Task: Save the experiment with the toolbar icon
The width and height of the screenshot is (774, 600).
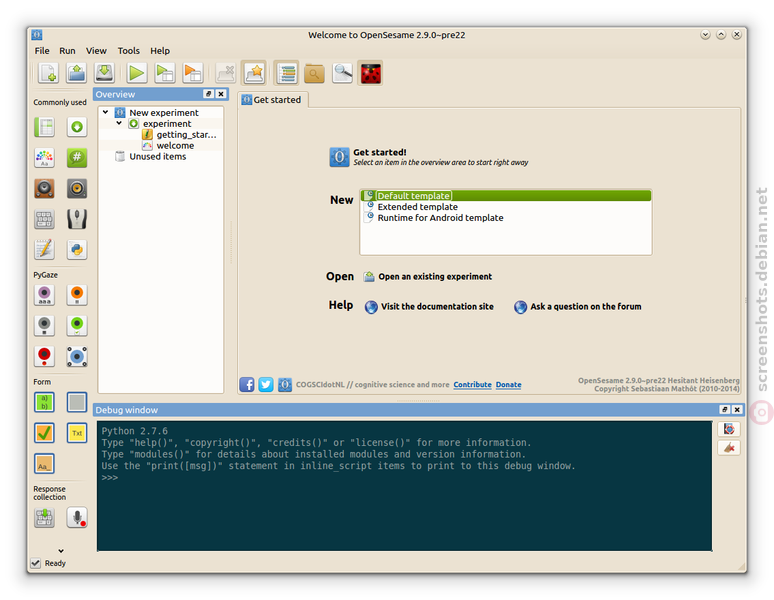Action: (105, 73)
